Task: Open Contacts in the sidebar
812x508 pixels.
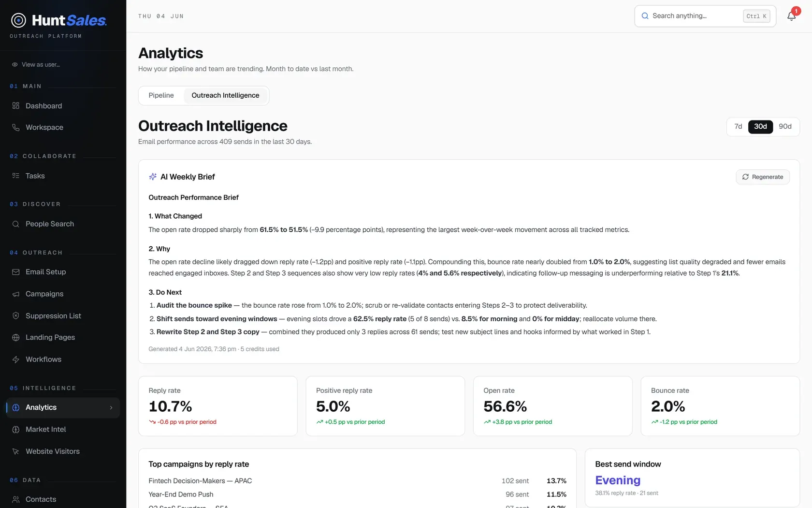Action: pyautogui.click(x=63, y=499)
